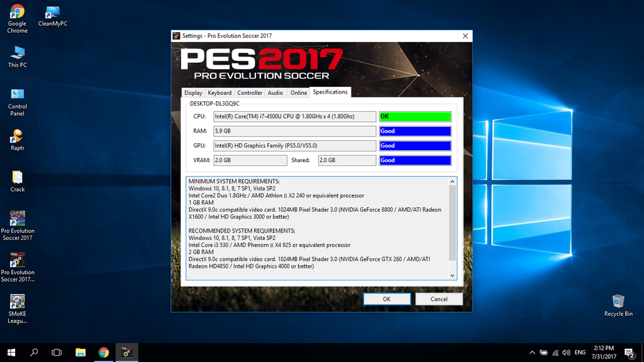This screenshot has width=644, height=362.
Task: Confirm settings with the OK button
Action: [x=387, y=299]
